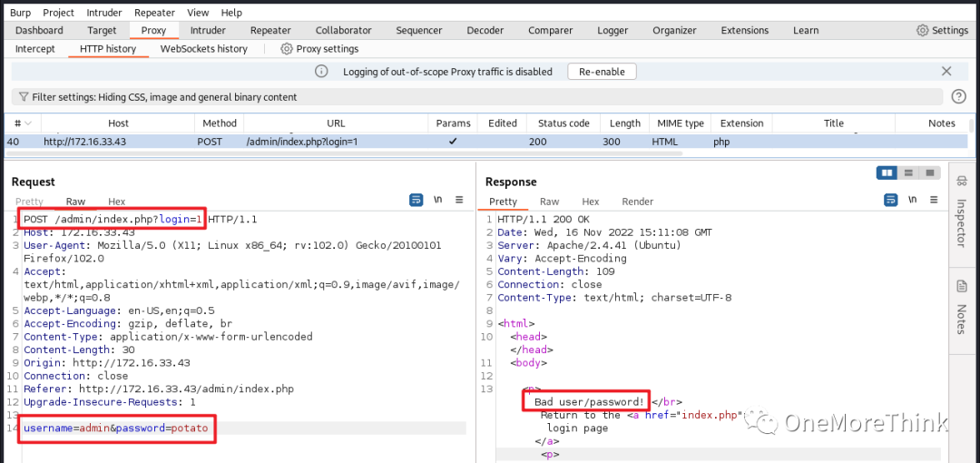Open the Comparer tab
Screen dimensions: 980x463
[x=553, y=30]
